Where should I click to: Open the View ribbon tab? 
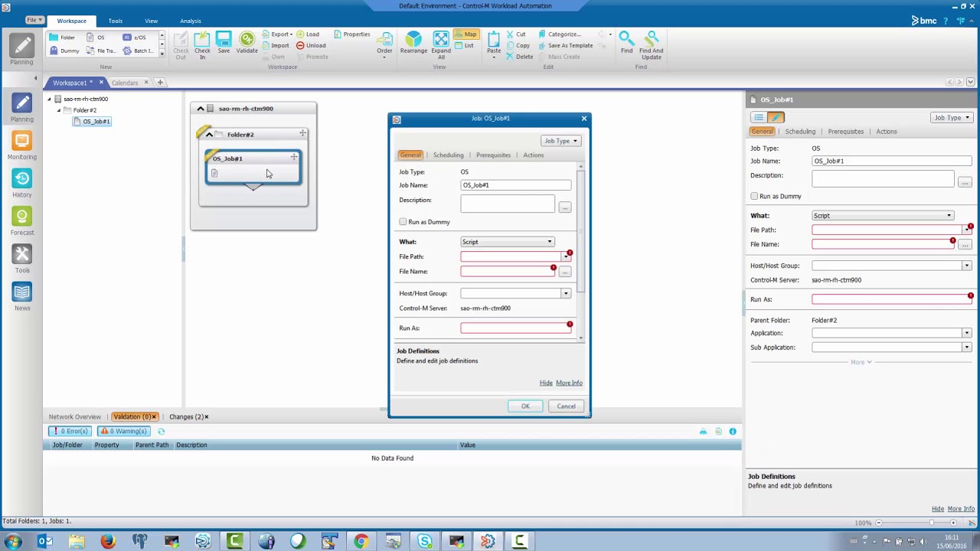click(151, 21)
